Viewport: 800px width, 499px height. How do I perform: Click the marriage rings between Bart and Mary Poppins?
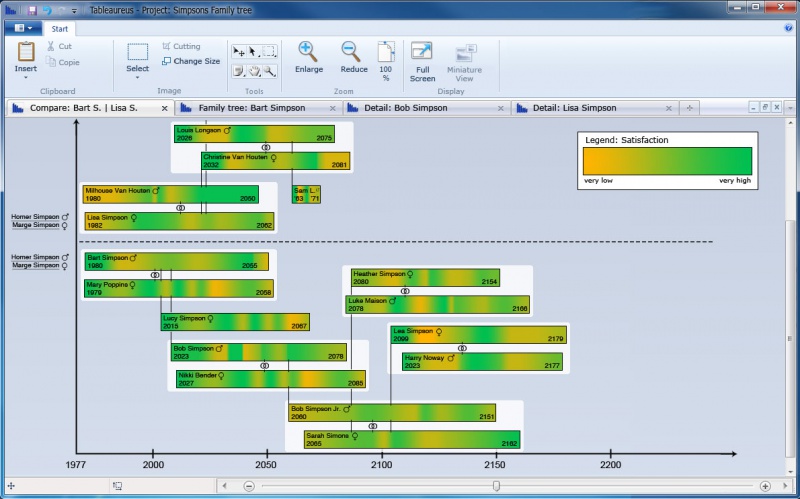click(x=155, y=275)
